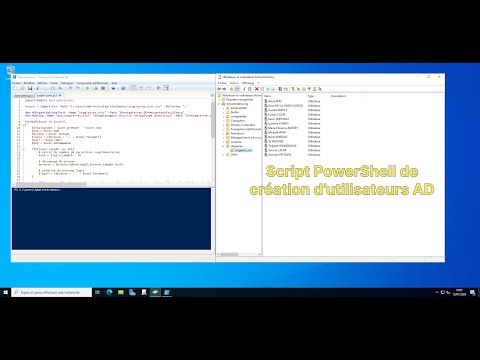Click the New user icon in AD toolbar
This screenshot has width=480, height=360.
click(293, 89)
